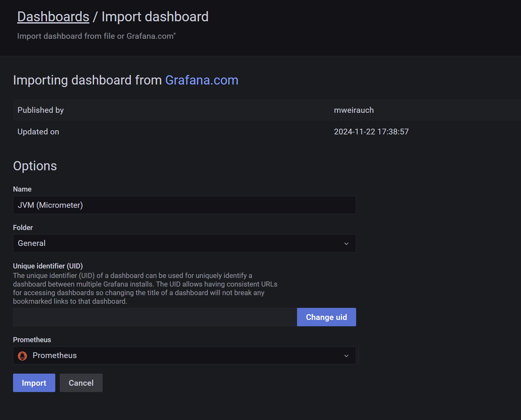Click the Import button

[34, 383]
